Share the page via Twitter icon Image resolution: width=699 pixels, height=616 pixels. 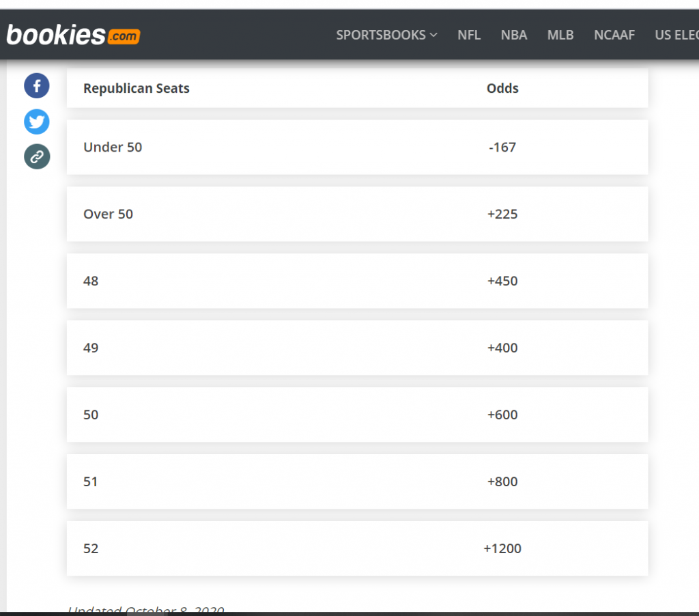pyautogui.click(x=37, y=122)
